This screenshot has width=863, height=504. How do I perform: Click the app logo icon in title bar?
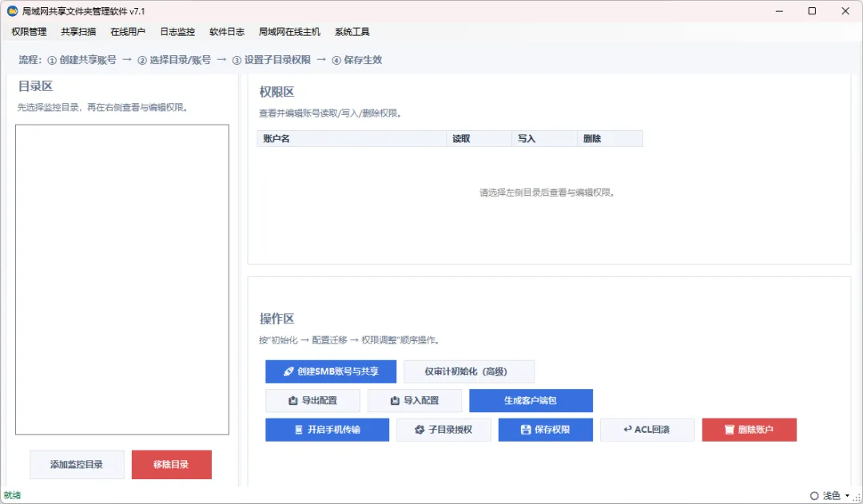pos(12,11)
